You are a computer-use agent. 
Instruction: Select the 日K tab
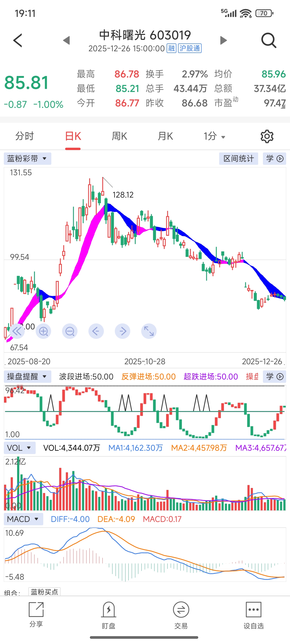point(73,137)
